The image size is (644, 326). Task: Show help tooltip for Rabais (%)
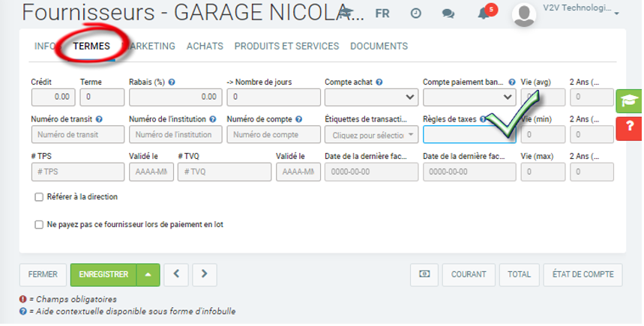point(172,82)
